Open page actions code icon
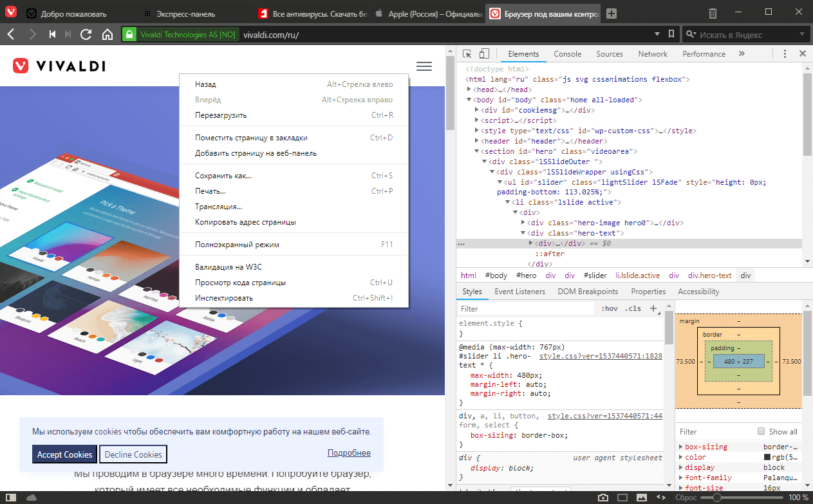The width and height of the screenshot is (813, 504). 662,497
